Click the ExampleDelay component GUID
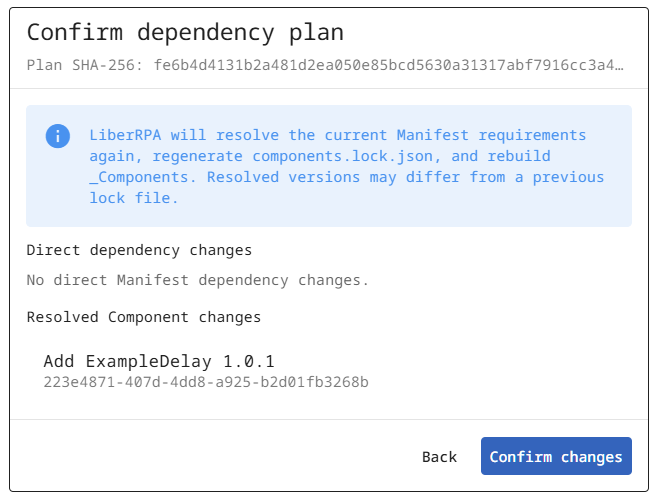Viewport: 655px width, 502px height. 206,382
